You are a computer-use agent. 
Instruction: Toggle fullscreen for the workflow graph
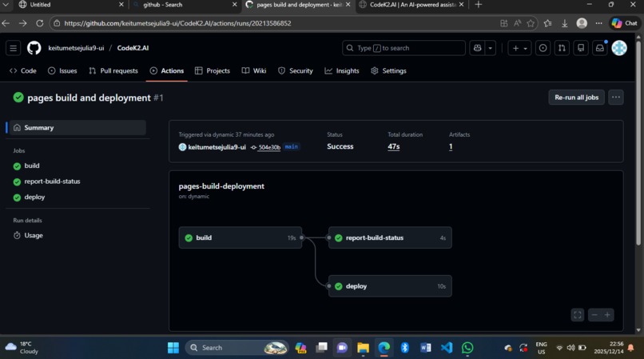tap(578, 315)
